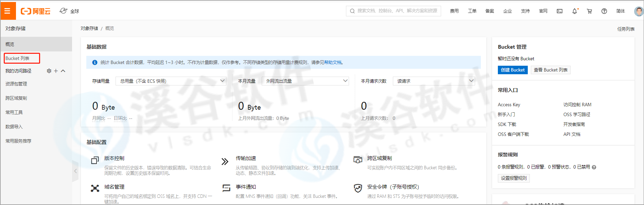Click help icon next to alarm rules status
The image size is (644, 205).
click(x=594, y=167)
